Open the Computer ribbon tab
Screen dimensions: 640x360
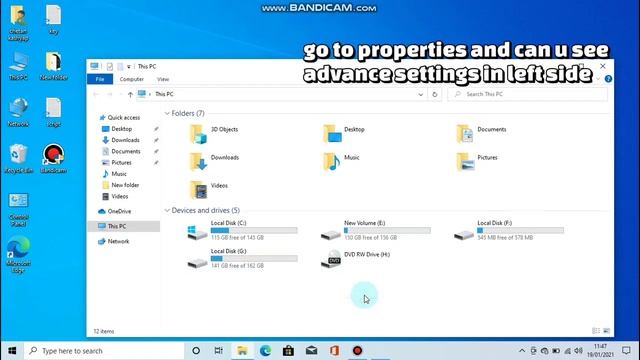click(131, 79)
